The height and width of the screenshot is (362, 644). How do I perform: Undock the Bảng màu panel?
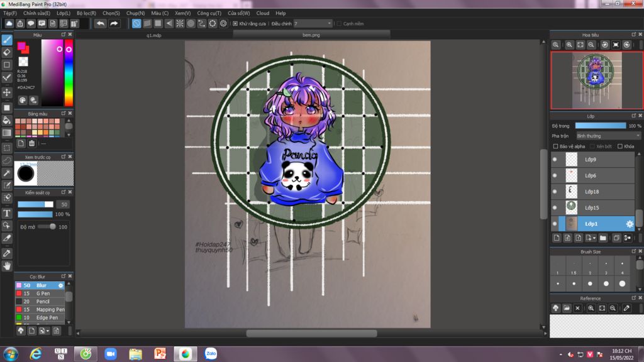(x=64, y=113)
